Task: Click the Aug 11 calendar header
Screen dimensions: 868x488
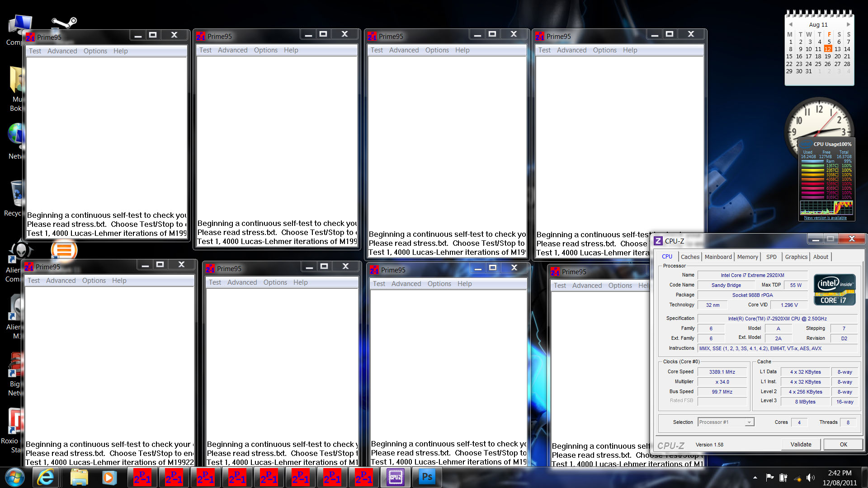Action: pyautogui.click(x=818, y=24)
